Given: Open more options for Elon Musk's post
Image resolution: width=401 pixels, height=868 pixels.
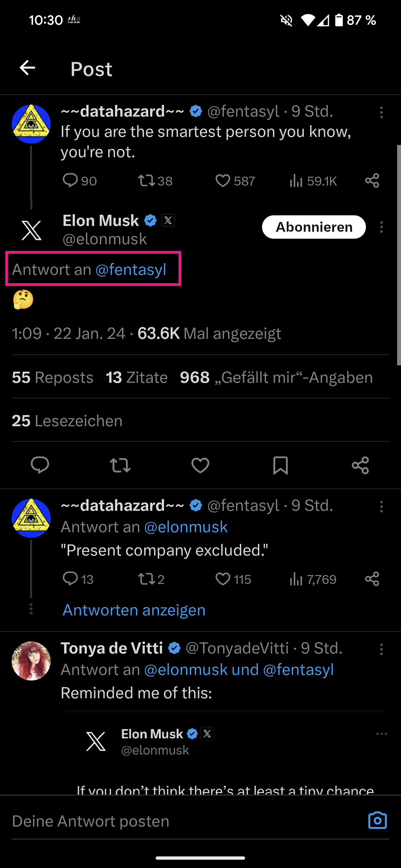Looking at the screenshot, I should [382, 227].
